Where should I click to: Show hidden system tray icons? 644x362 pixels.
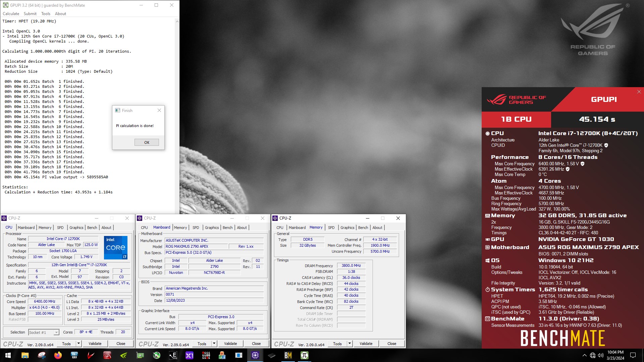tap(585, 355)
